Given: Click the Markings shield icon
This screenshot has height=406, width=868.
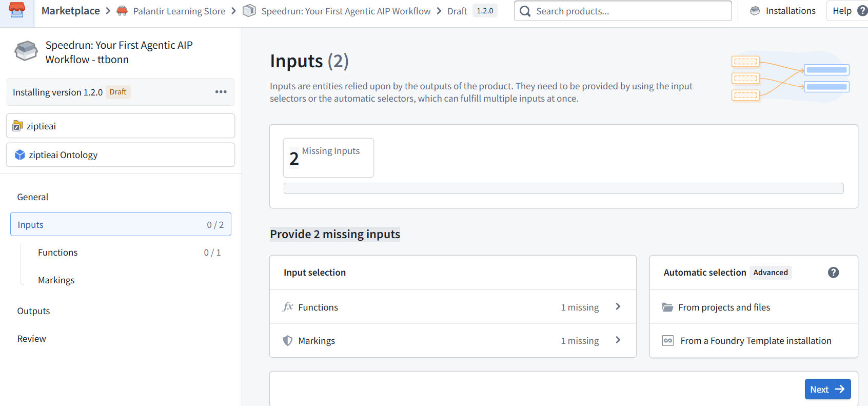Looking at the screenshot, I should (288, 340).
